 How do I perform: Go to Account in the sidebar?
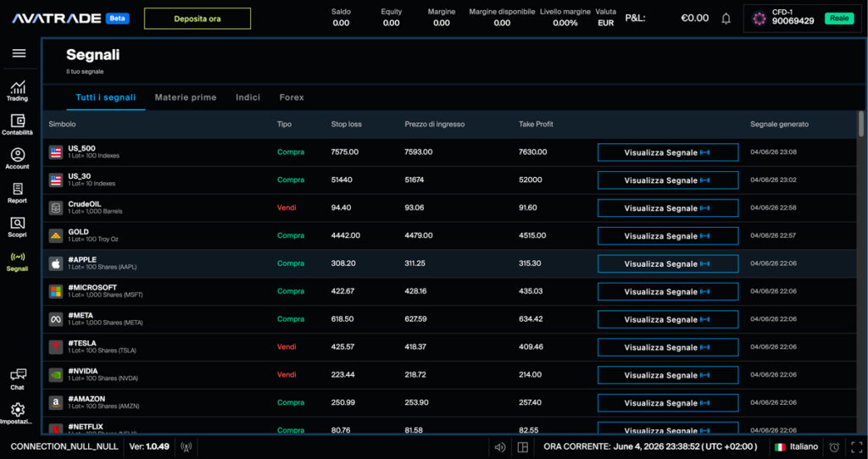17,158
